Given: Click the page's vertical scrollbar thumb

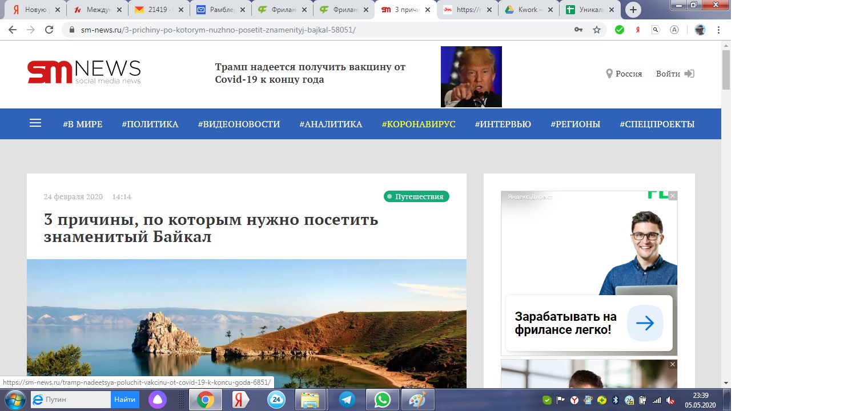Looking at the screenshot, I should tap(726, 70).
